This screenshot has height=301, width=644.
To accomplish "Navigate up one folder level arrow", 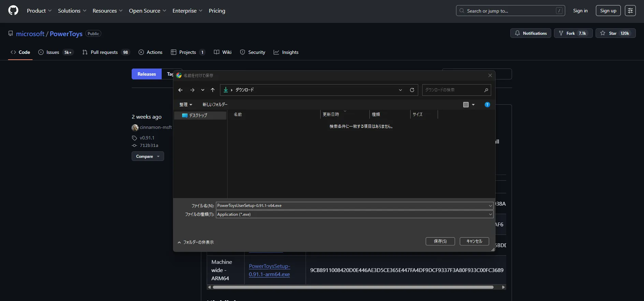I will [x=213, y=90].
